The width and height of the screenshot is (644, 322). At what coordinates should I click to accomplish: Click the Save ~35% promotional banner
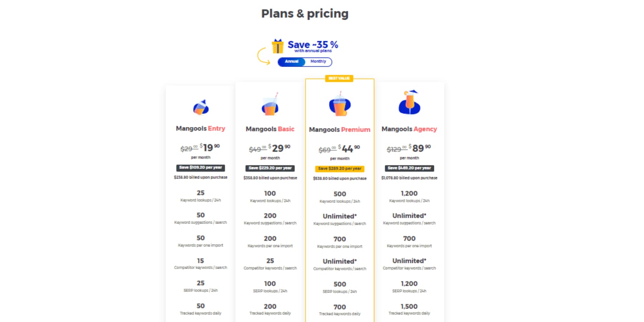coord(312,46)
